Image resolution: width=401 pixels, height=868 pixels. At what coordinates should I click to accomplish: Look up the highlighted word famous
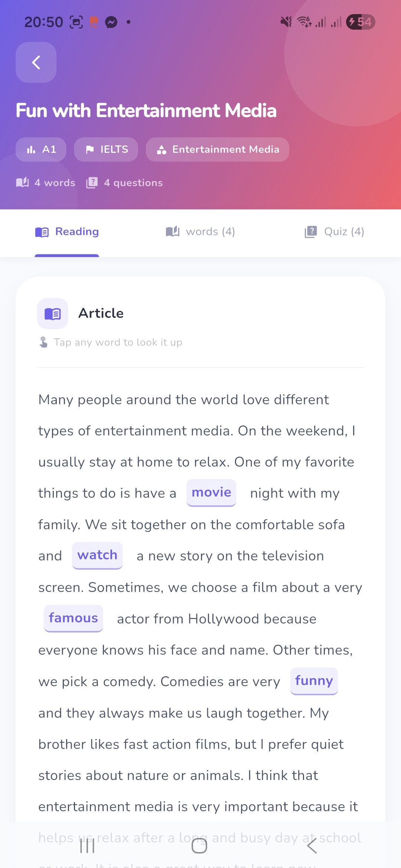pyautogui.click(x=74, y=618)
